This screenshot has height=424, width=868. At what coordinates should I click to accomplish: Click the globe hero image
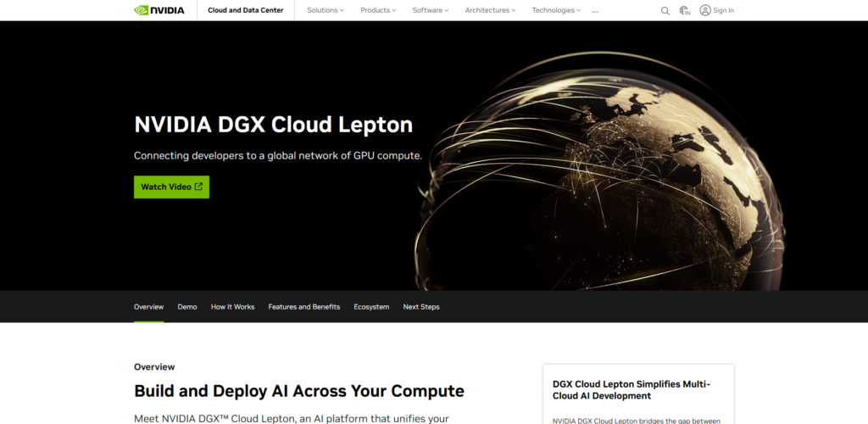click(601, 171)
